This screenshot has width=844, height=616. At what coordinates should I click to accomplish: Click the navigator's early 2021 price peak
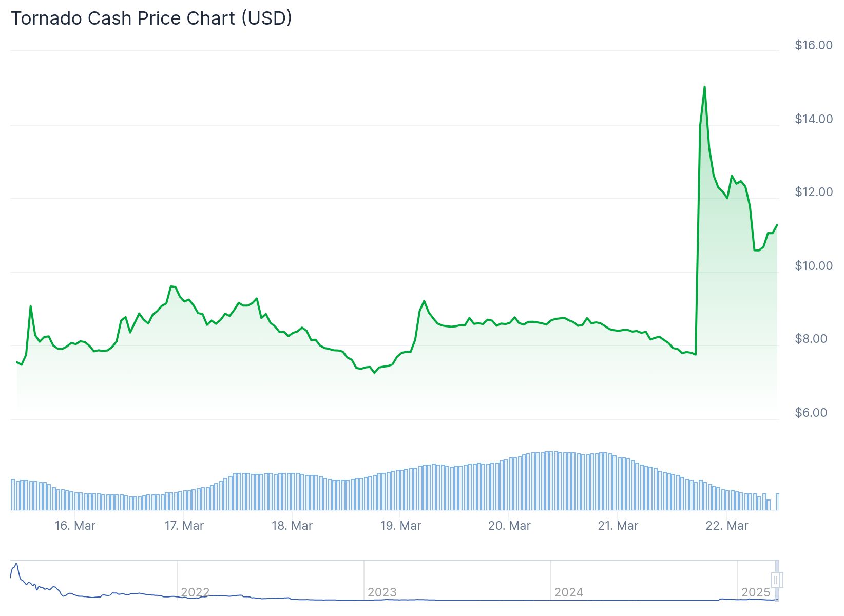click(16, 564)
